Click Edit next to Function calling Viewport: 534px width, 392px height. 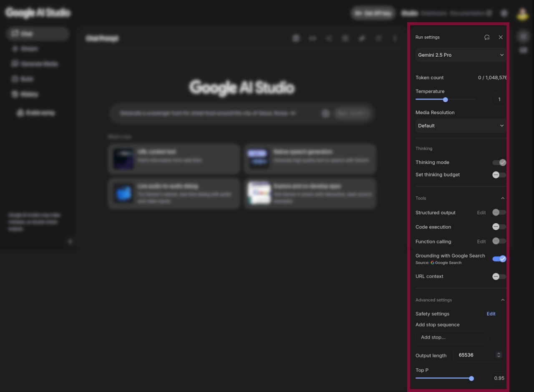click(481, 241)
